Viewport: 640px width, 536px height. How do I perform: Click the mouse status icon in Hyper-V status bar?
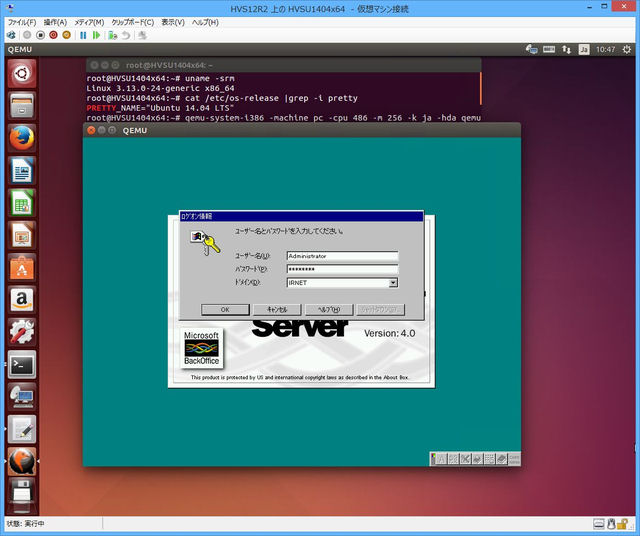point(611,523)
